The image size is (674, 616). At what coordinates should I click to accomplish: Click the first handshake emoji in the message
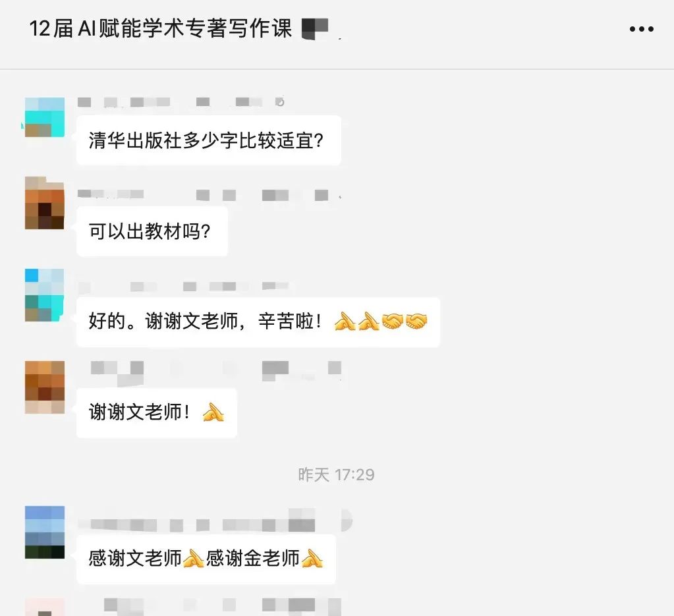(x=393, y=321)
